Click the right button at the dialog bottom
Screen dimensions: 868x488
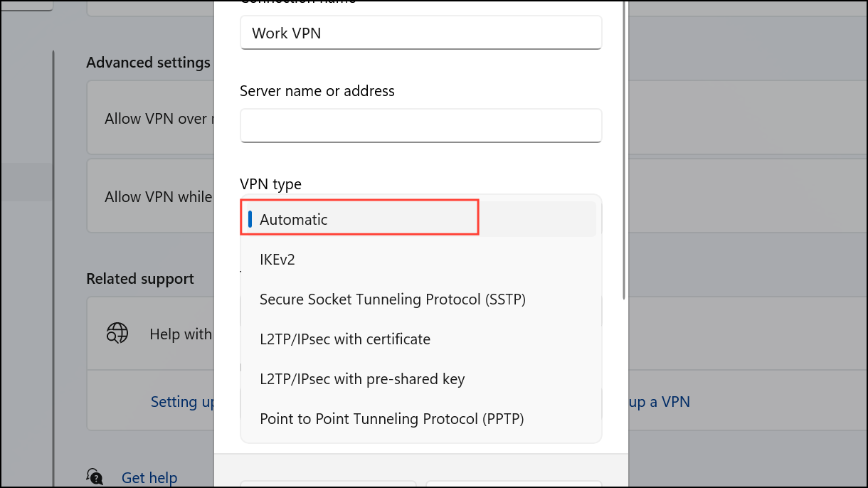click(x=514, y=484)
